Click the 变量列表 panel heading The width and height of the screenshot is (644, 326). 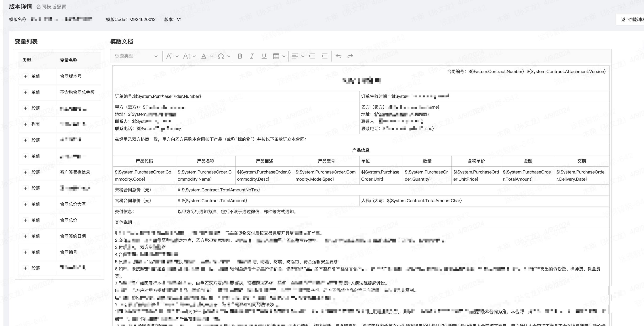coord(26,42)
